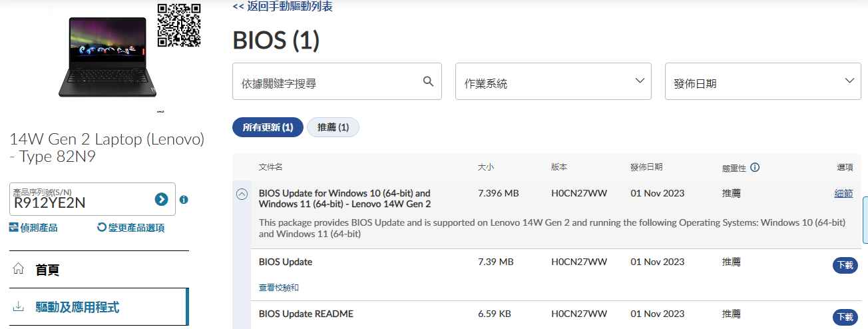
Task: Open the 作業系統 dropdown
Action: point(552,82)
